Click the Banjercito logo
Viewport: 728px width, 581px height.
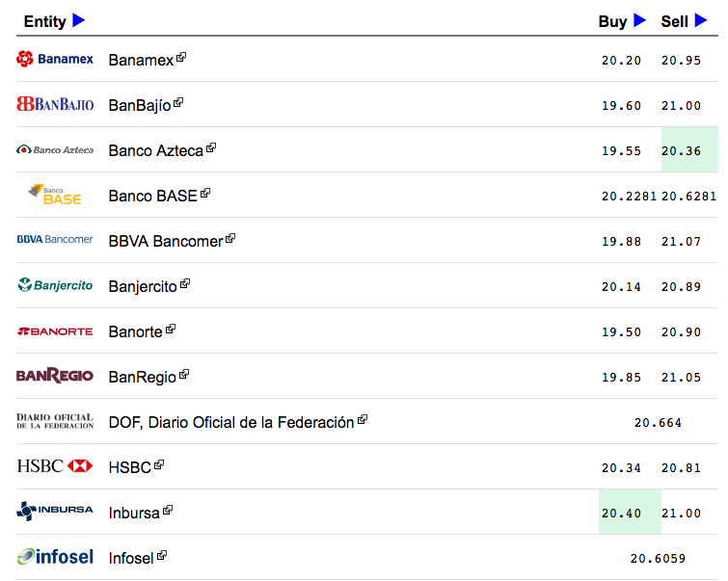55,285
